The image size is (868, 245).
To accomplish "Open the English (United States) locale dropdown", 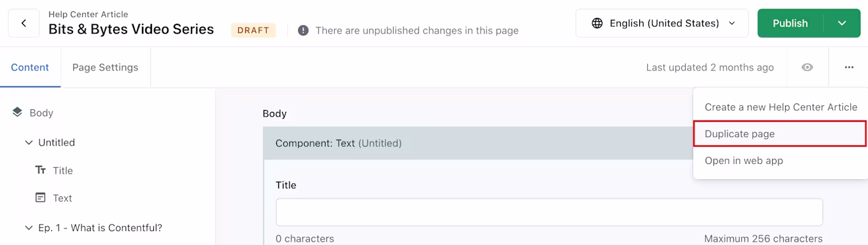I will point(662,23).
